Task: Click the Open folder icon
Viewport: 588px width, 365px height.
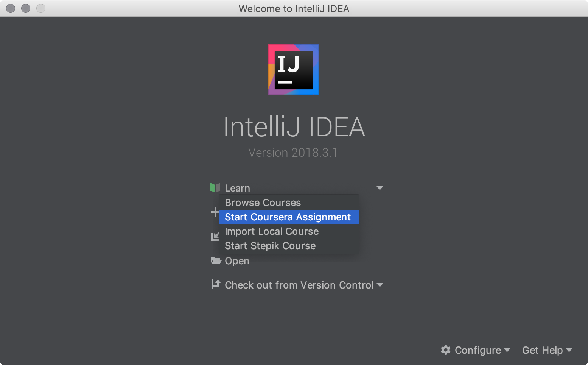Action: click(x=216, y=260)
